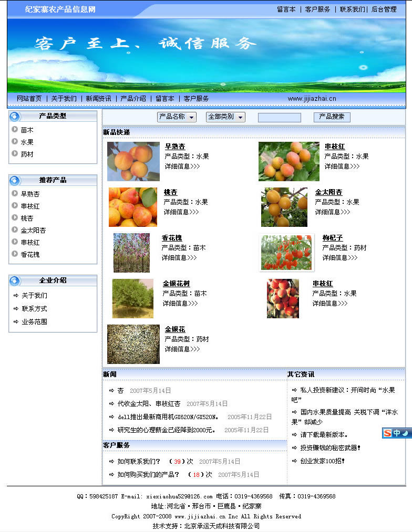Click the bullet icon beside 苗木 category
Image resolution: width=412 pixels, height=532 pixels.
tap(15, 129)
